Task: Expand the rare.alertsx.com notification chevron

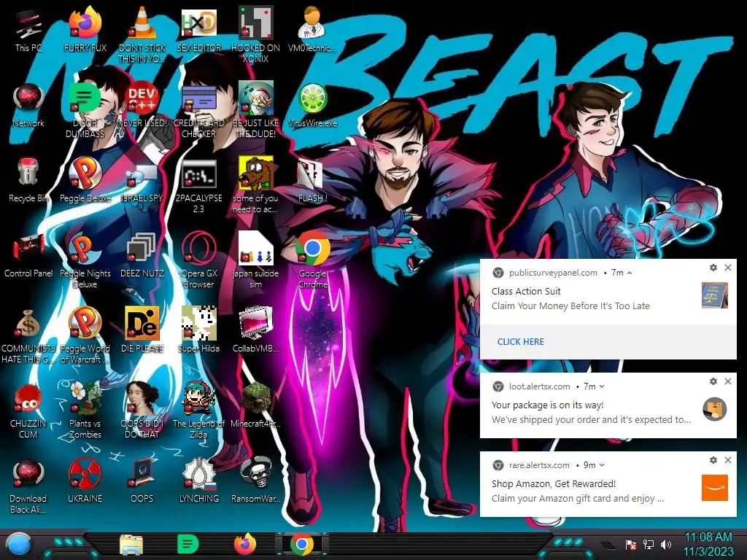Action: [x=602, y=464]
